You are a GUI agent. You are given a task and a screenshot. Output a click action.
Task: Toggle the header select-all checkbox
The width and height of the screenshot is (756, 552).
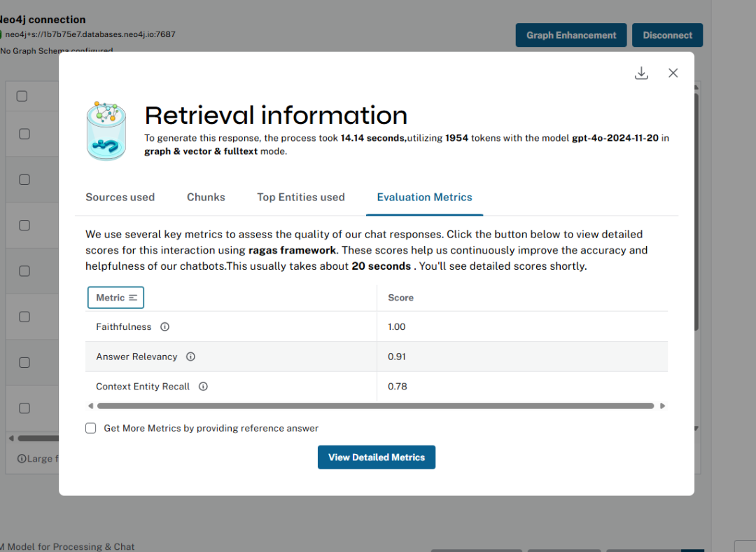pyautogui.click(x=22, y=96)
